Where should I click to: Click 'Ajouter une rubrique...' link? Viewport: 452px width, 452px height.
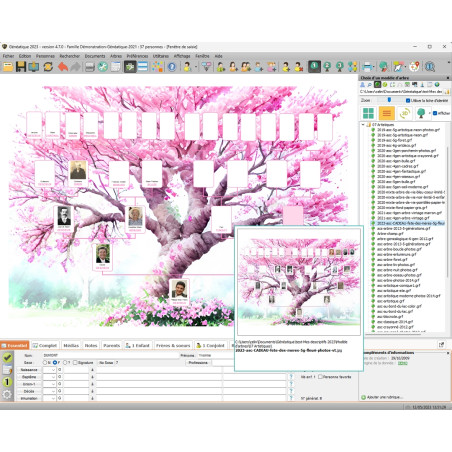pos(385,397)
